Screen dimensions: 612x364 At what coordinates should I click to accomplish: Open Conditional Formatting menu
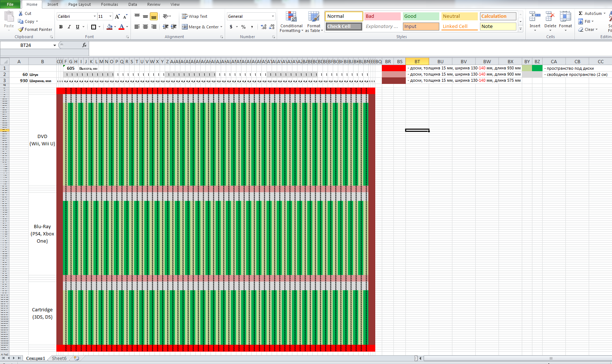click(x=291, y=22)
